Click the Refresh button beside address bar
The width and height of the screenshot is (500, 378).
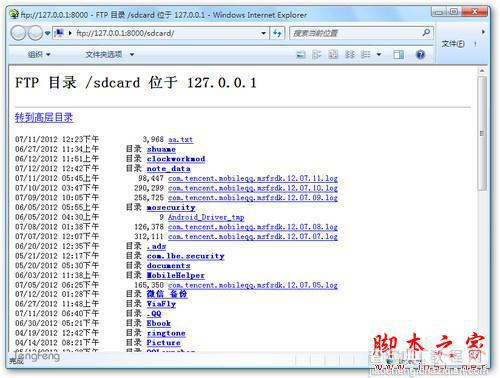click(x=277, y=33)
